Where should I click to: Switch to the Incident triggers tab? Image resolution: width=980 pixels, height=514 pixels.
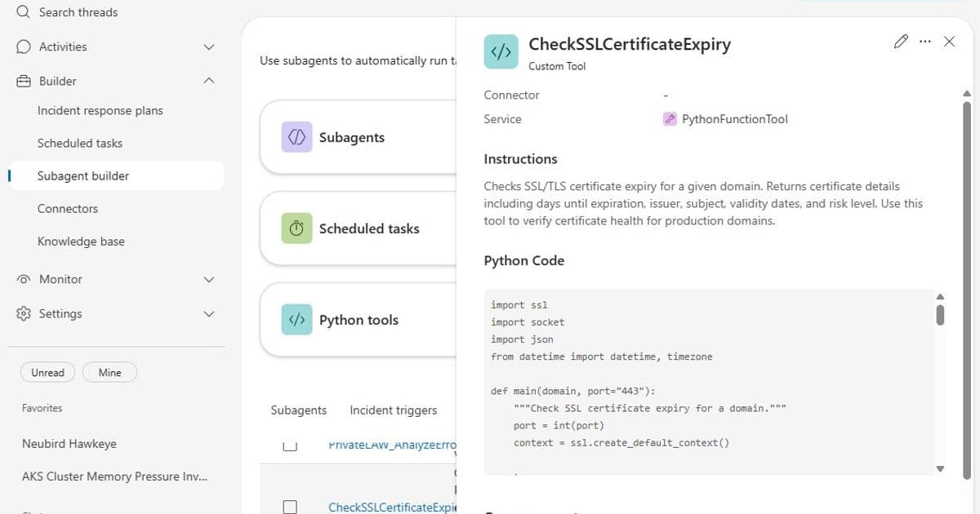393,410
